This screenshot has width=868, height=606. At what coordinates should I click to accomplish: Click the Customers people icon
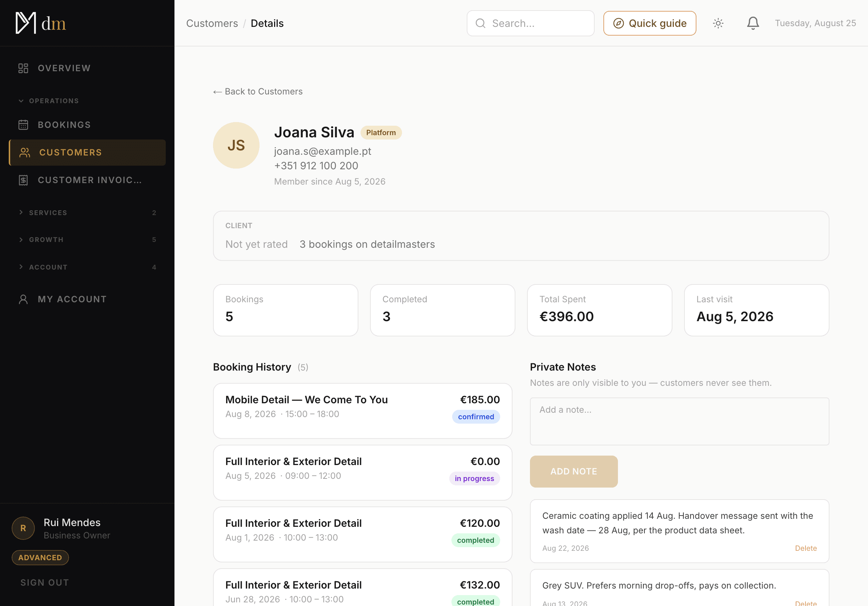(x=25, y=152)
